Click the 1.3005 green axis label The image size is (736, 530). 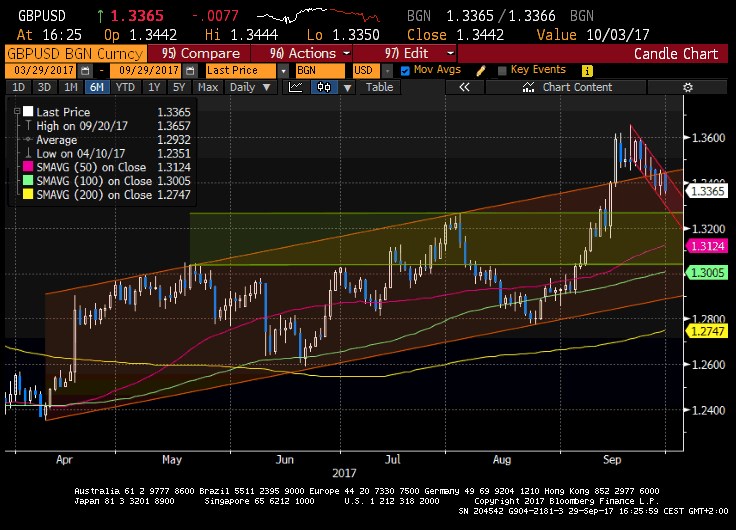(707, 273)
